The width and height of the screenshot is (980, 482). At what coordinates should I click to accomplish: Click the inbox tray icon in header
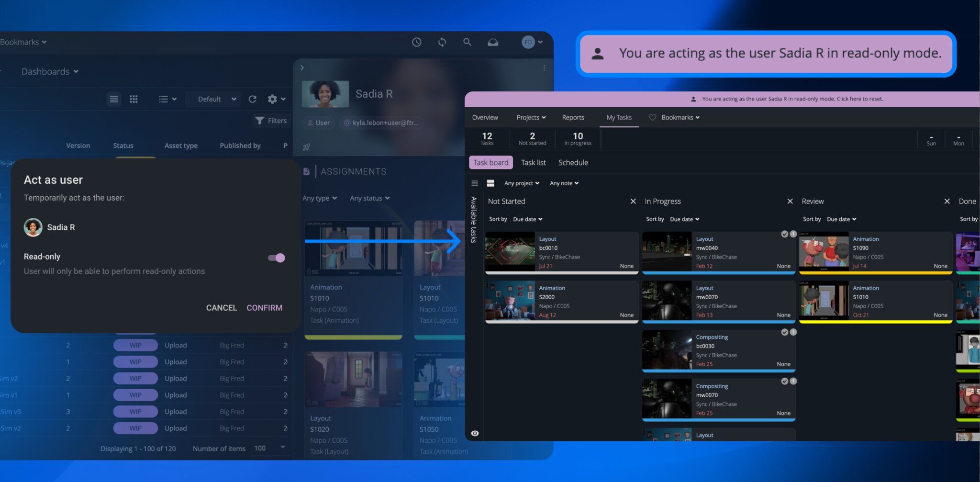click(492, 42)
